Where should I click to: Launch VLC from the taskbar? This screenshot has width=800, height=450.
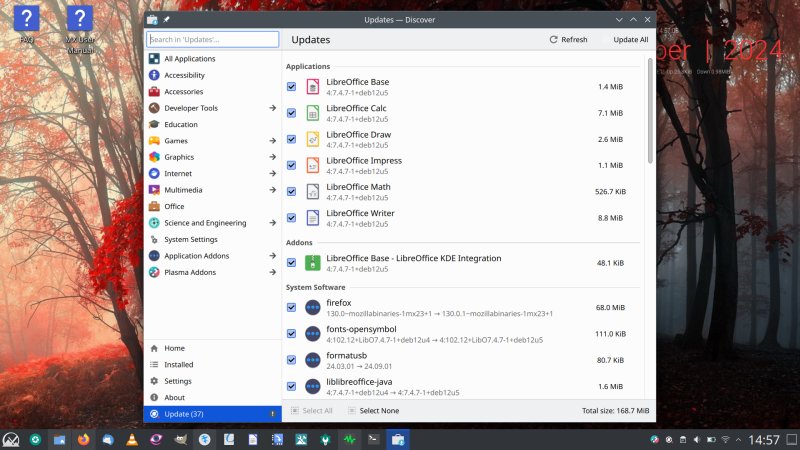(132, 439)
